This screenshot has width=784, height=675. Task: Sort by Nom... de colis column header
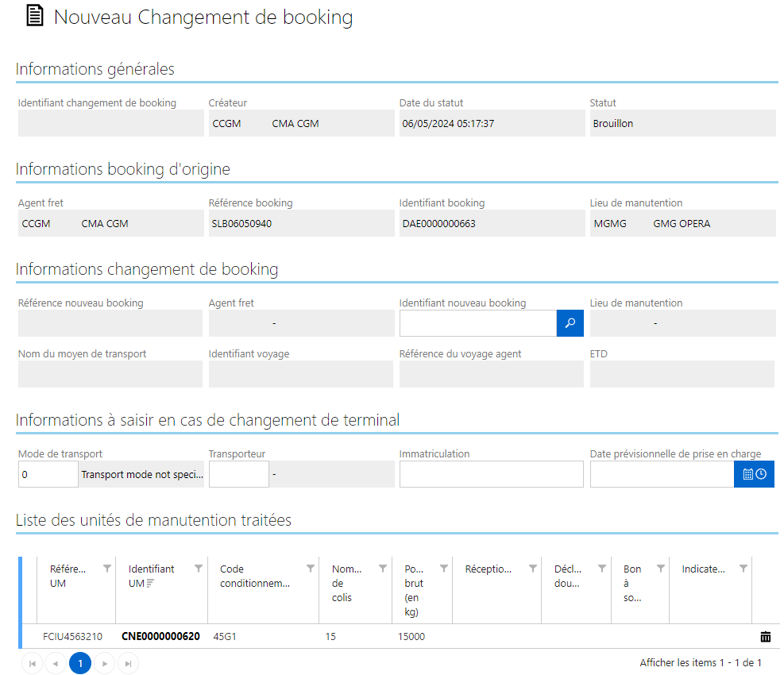[x=346, y=583]
